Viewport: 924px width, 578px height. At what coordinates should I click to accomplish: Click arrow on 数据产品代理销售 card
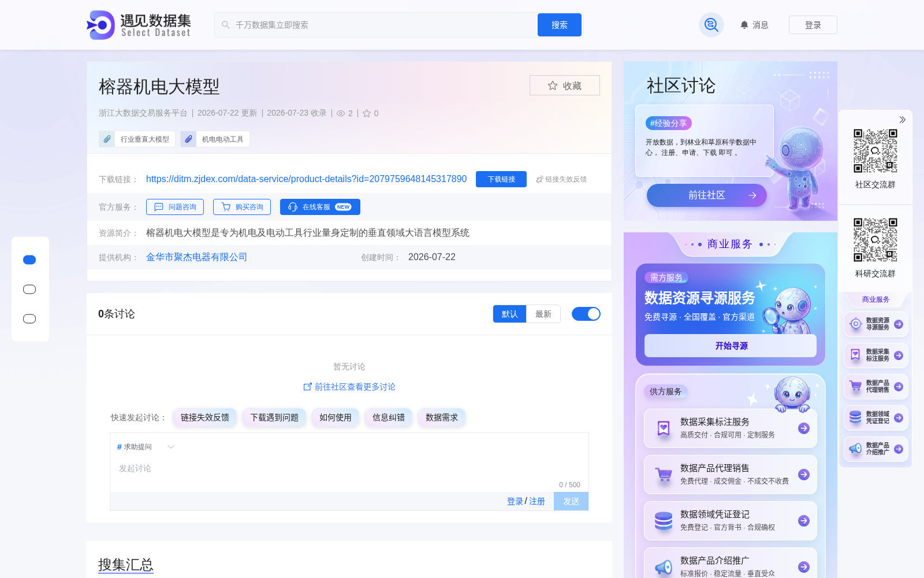click(804, 475)
